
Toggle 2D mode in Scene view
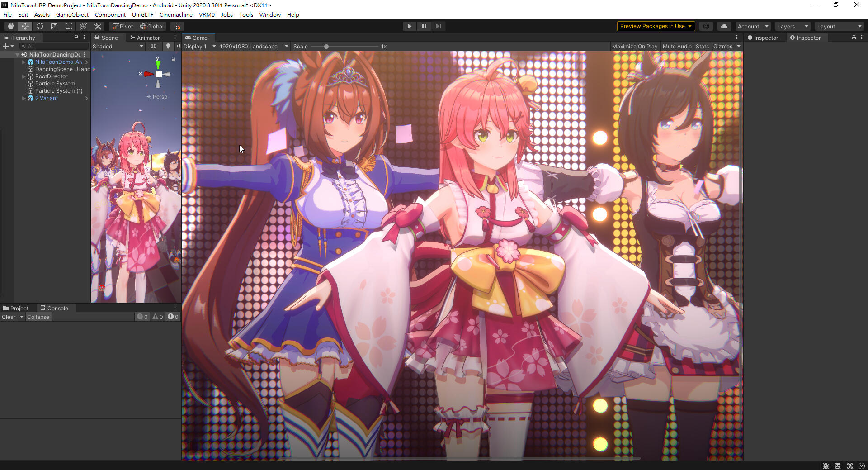(x=154, y=46)
